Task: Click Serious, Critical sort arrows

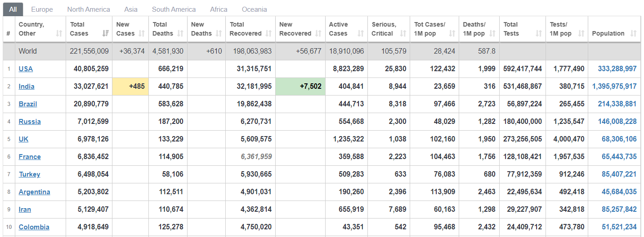Action: [403, 33]
